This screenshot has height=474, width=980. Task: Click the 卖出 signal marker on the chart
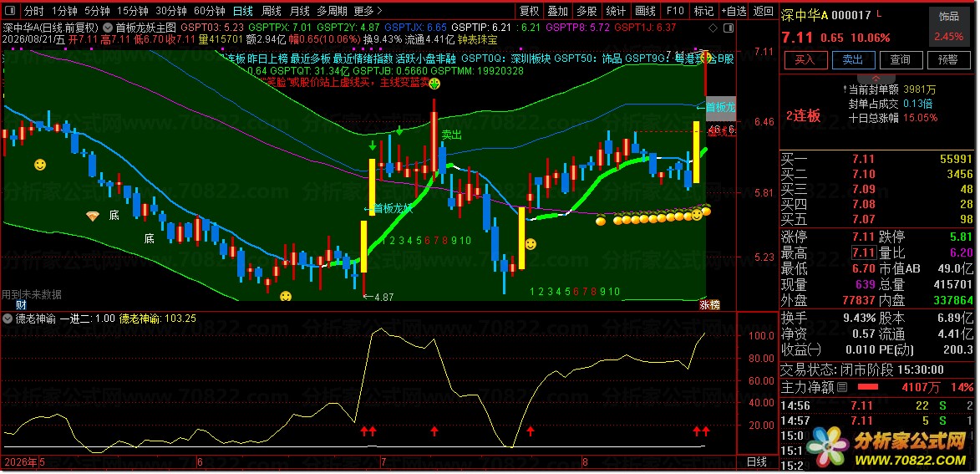click(452, 135)
